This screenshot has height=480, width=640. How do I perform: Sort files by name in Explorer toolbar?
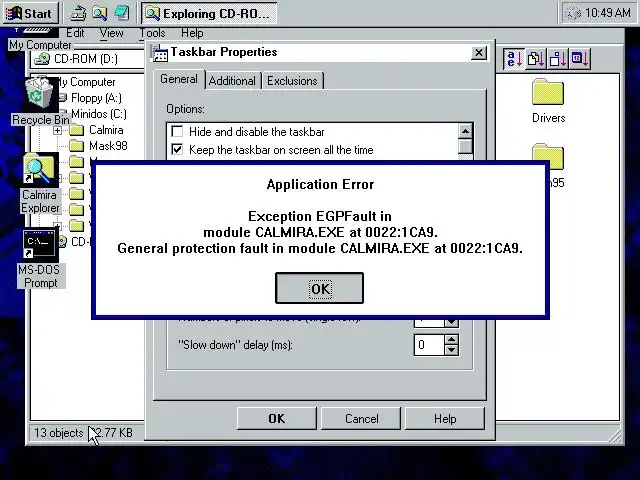coord(513,59)
